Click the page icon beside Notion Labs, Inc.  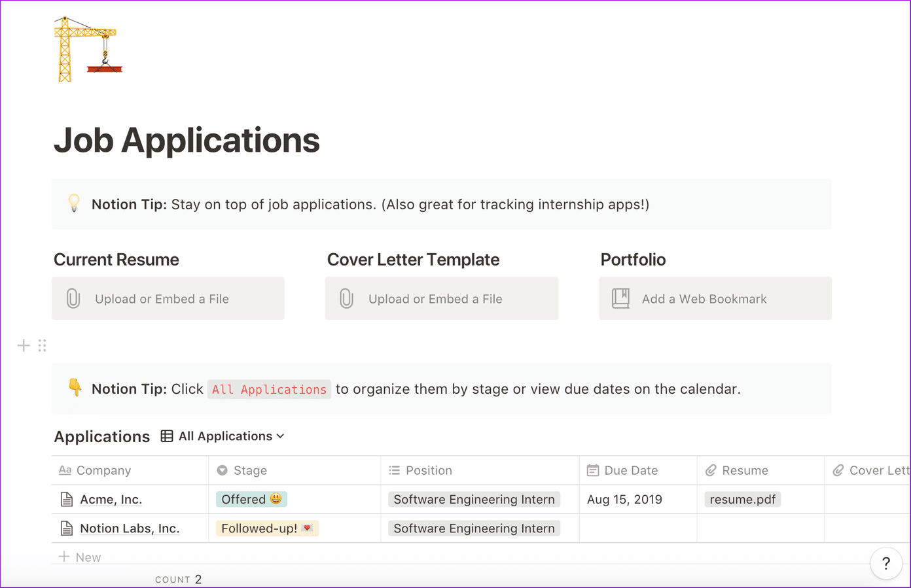click(66, 528)
